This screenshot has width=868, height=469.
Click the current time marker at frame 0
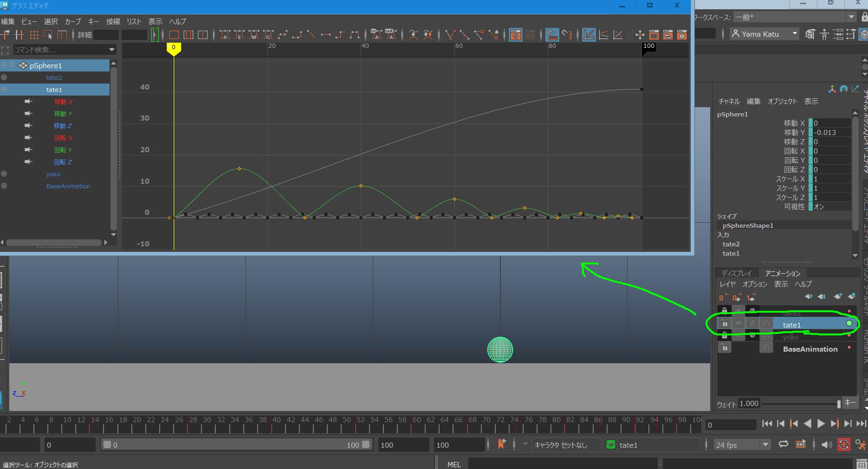tap(174, 49)
